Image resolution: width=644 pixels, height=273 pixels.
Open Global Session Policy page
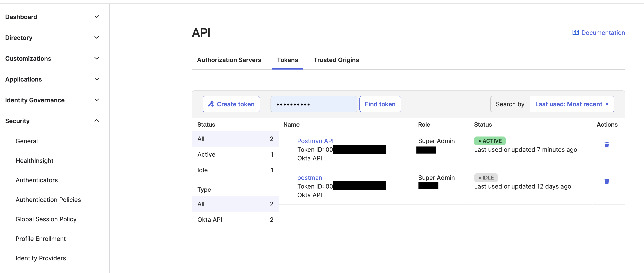pos(46,219)
